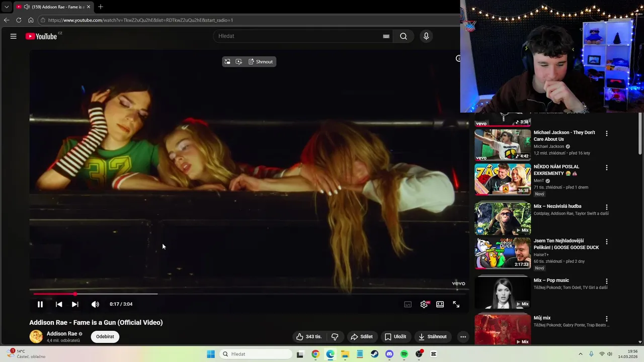Open Michael Jackson They Don't Care thumbnail

(x=503, y=145)
